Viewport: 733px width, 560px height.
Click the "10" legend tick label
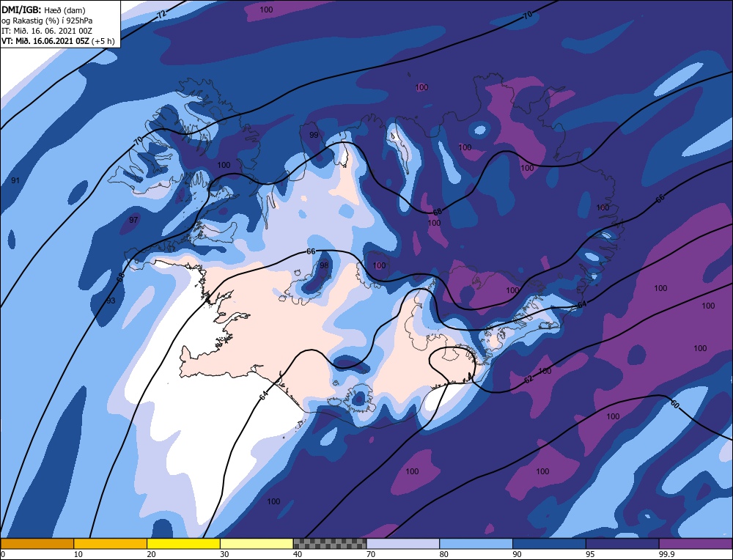(x=78, y=554)
